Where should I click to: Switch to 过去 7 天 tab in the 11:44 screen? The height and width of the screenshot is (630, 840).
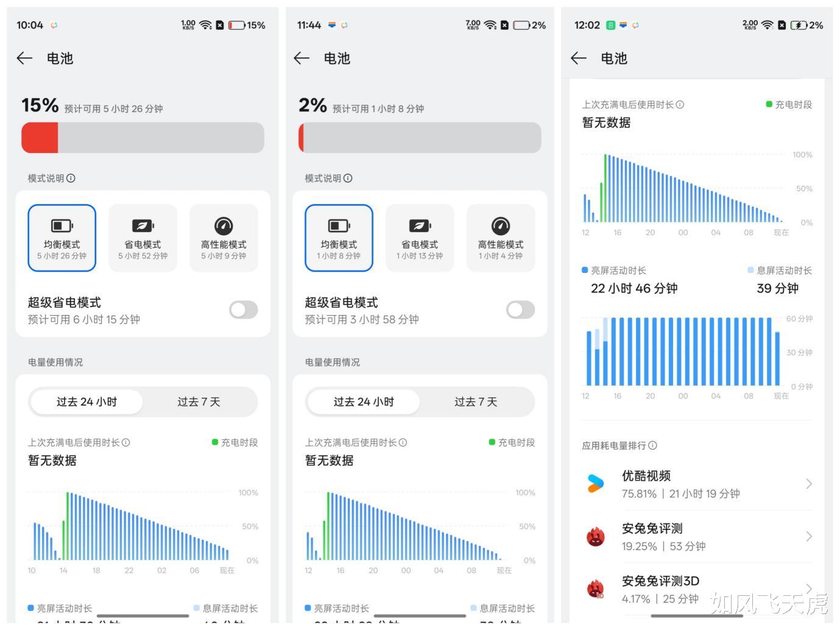[x=476, y=402]
